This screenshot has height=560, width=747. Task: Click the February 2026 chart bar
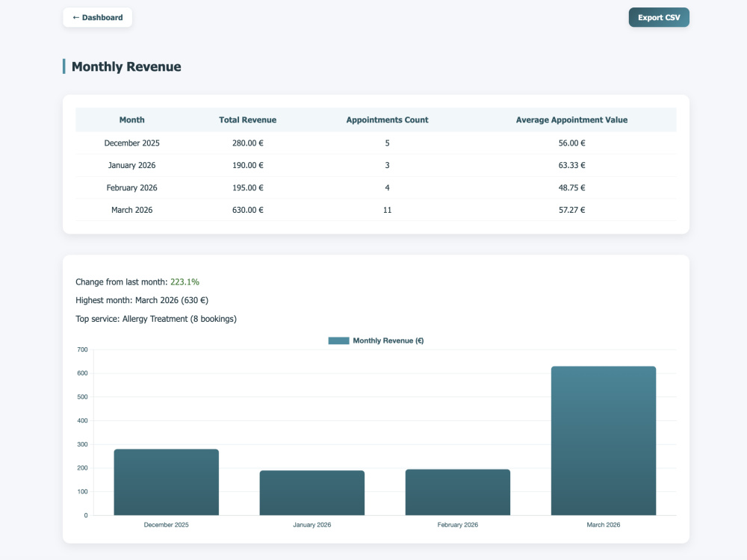[x=458, y=492]
